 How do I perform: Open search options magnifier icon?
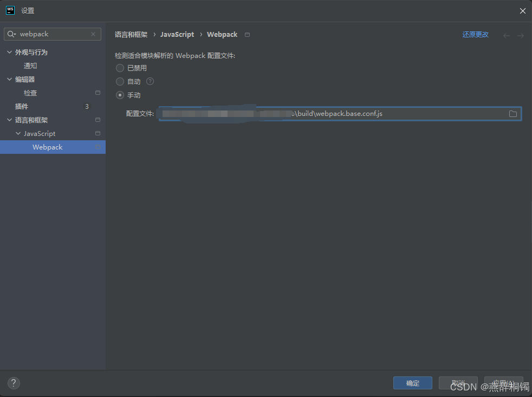[x=11, y=34]
